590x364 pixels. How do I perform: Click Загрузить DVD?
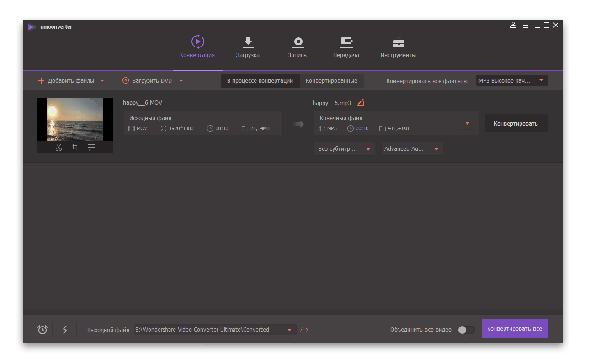(147, 81)
